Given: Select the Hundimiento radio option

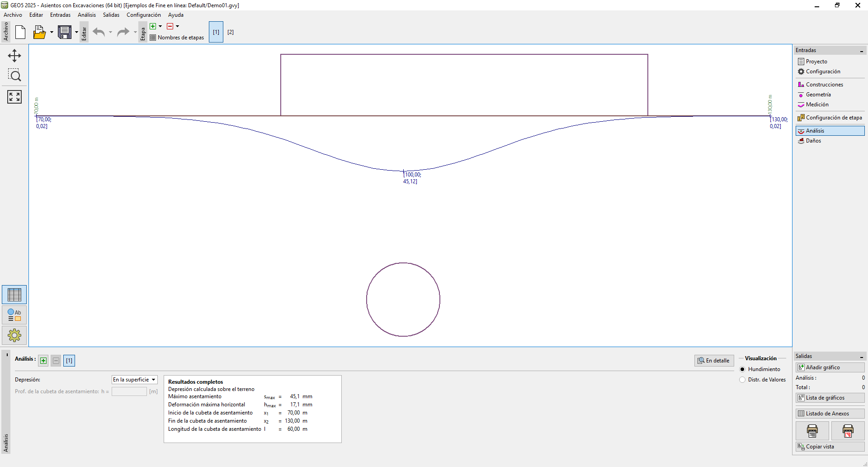Looking at the screenshot, I should (x=742, y=369).
